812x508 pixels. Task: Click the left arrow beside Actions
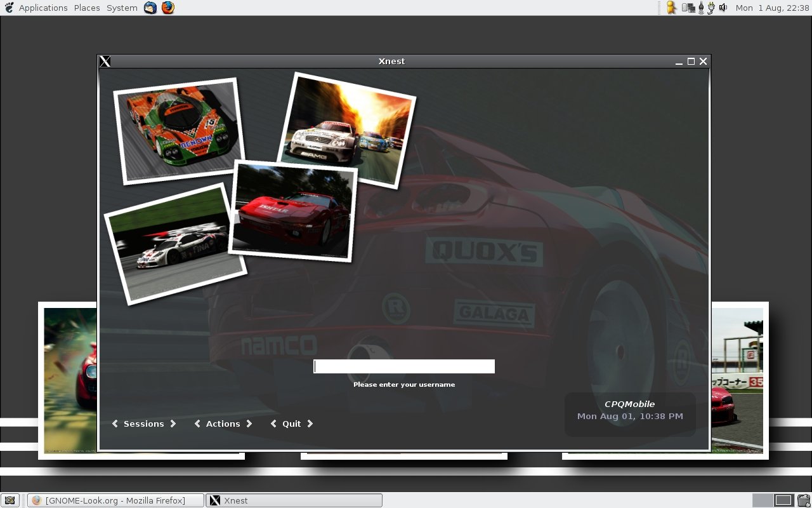(197, 424)
